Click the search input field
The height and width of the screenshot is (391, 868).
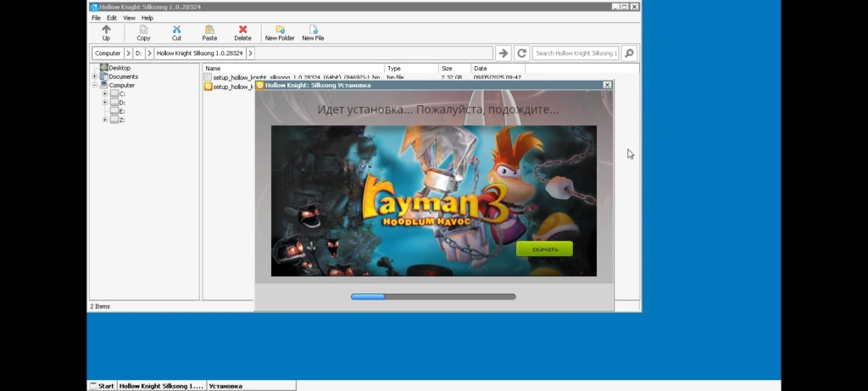576,53
